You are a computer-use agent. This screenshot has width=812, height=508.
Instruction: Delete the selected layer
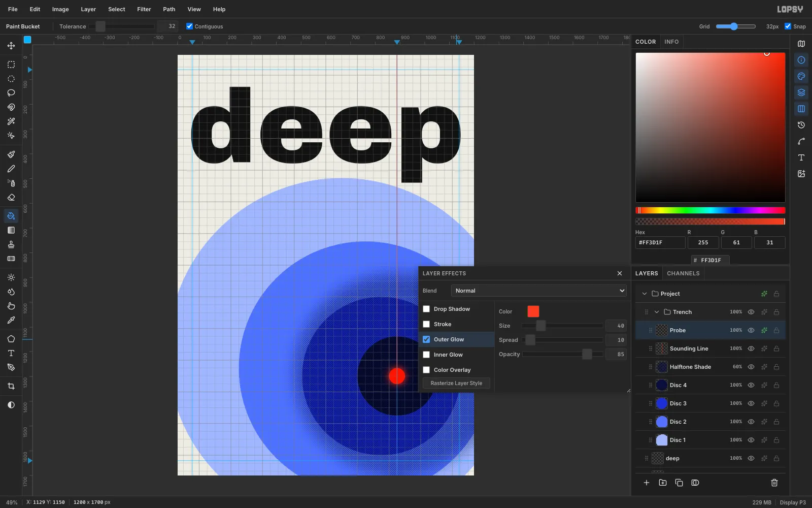(774, 483)
